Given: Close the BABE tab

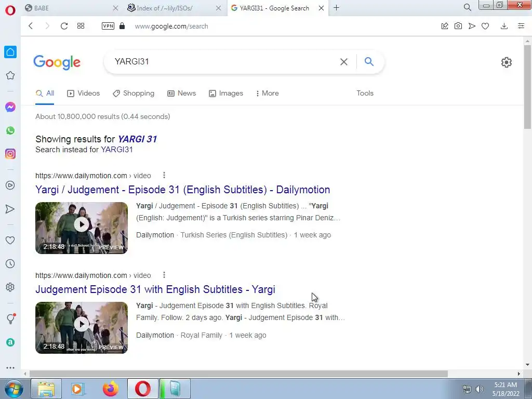Looking at the screenshot, I should click(x=115, y=8).
